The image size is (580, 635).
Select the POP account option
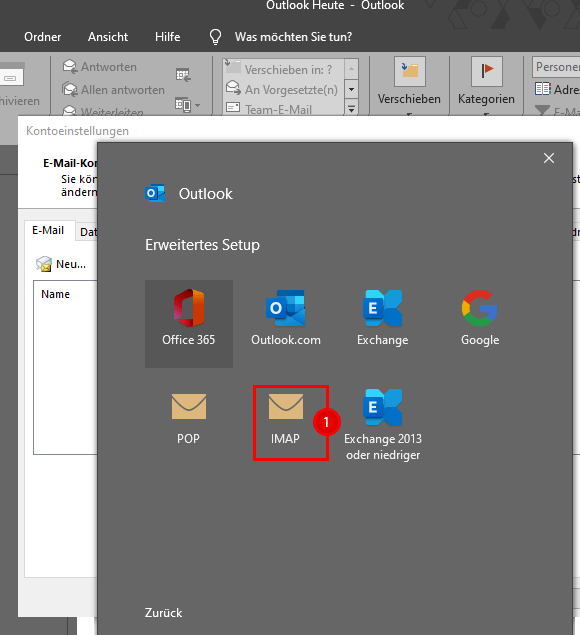pyautogui.click(x=189, y=419)
